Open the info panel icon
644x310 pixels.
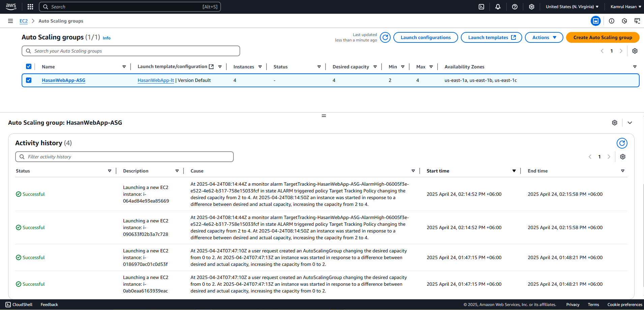[612, 21]
